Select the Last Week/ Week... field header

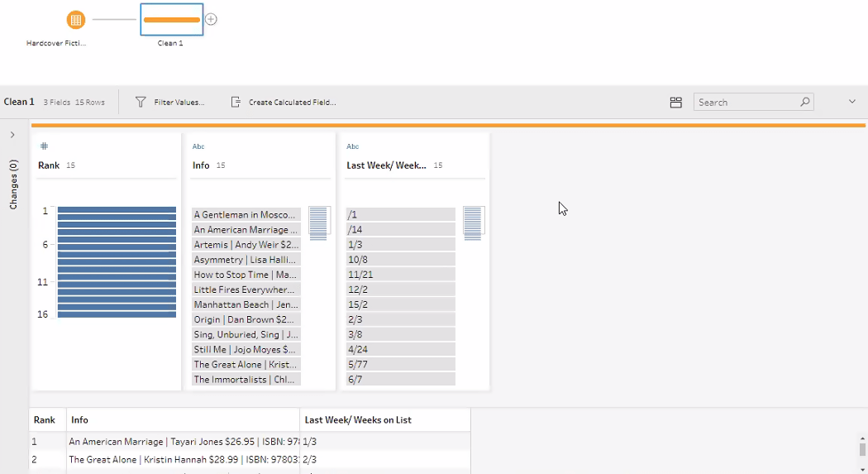pos(386,165)
